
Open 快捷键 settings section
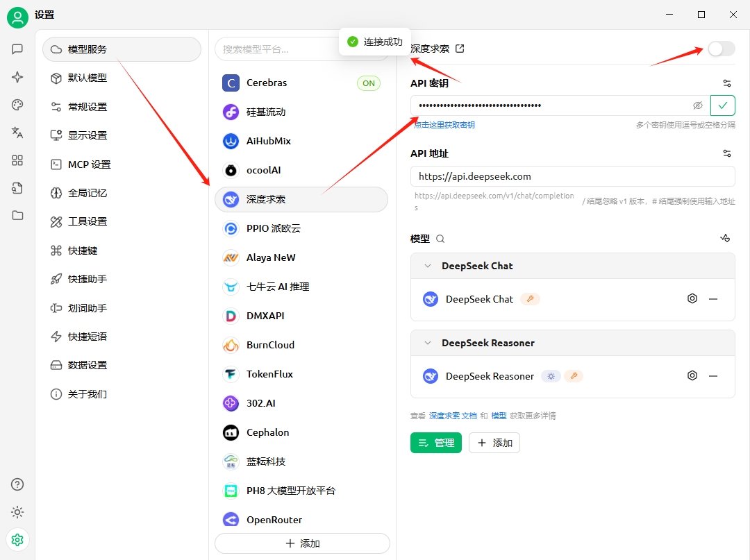pyautogui.click(x=122, y=251)
